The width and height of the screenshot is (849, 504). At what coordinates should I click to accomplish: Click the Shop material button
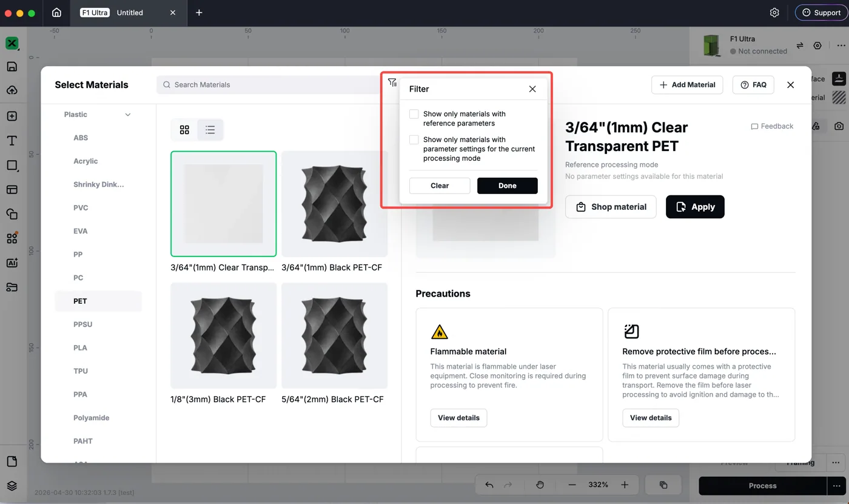click(611, 207)
